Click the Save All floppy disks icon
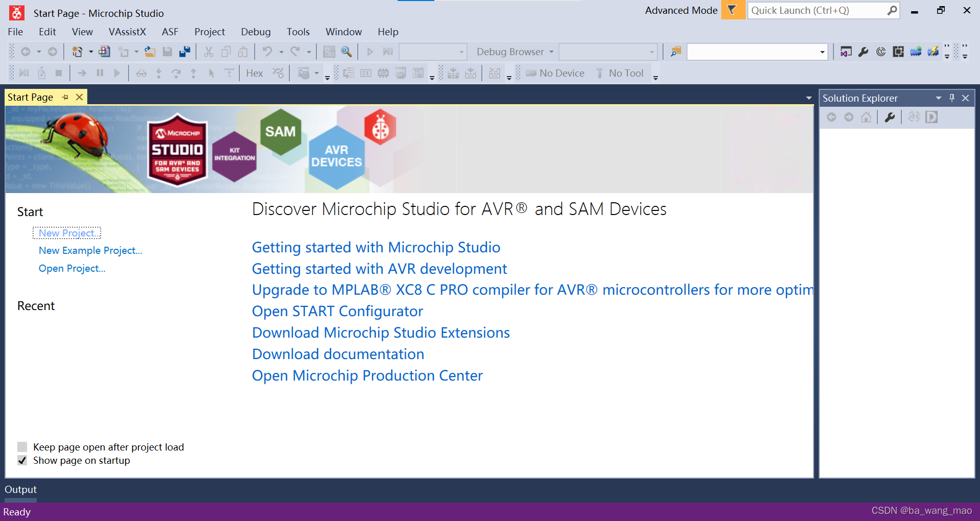The height and width of the screenshot is (521, 980). (x=185, y=52)
